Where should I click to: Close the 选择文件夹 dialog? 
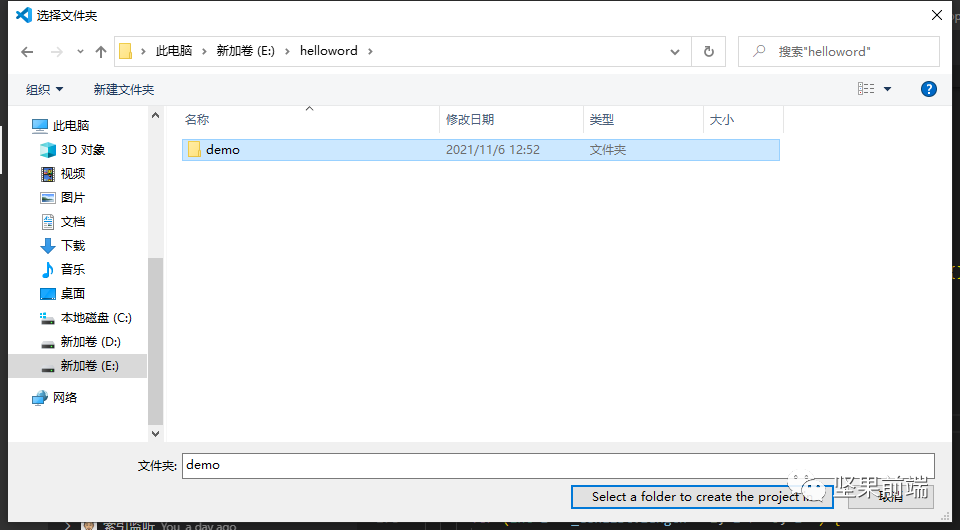coord(937,15)
